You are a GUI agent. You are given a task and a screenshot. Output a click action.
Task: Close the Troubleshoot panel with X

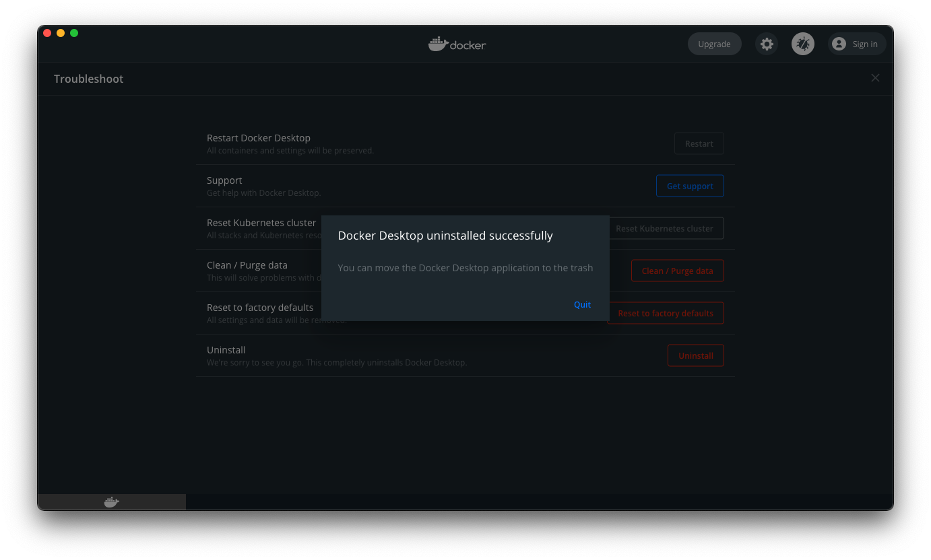pos(875,78)
